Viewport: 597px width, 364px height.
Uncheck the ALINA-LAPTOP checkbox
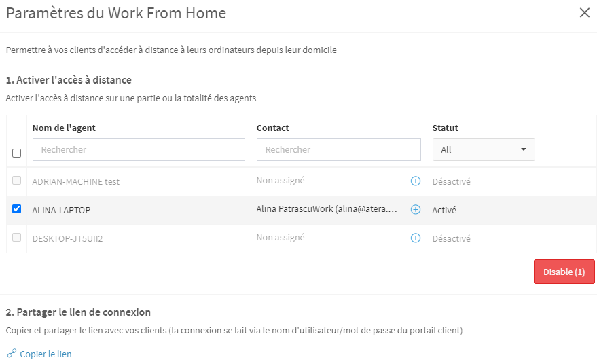[16, 208]
